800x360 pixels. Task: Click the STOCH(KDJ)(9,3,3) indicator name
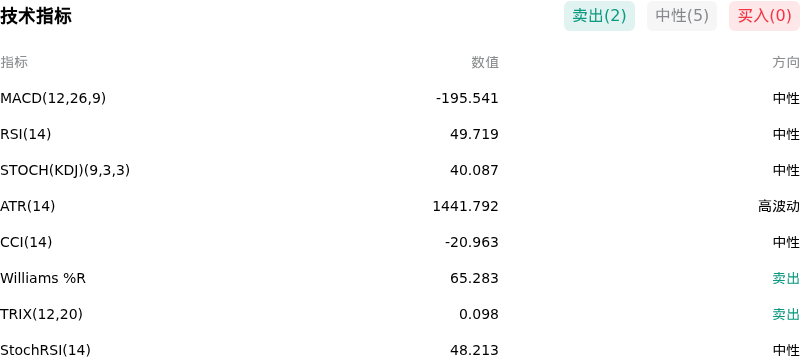click(65, 170)
